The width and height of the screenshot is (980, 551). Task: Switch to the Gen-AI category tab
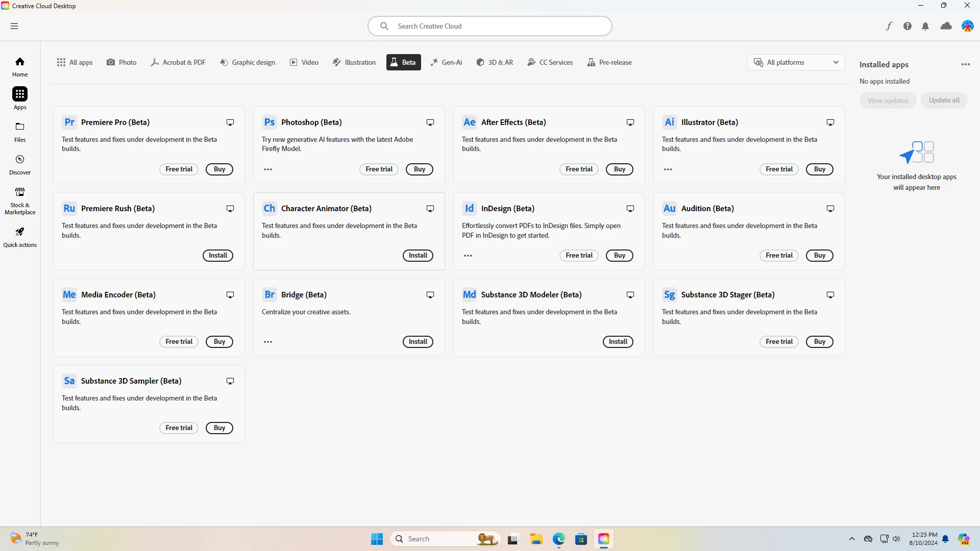tap(446, 62)
